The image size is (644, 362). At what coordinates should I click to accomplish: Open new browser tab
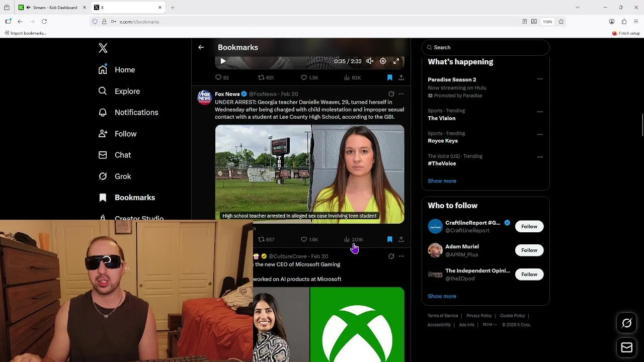[x=173, y=8]
